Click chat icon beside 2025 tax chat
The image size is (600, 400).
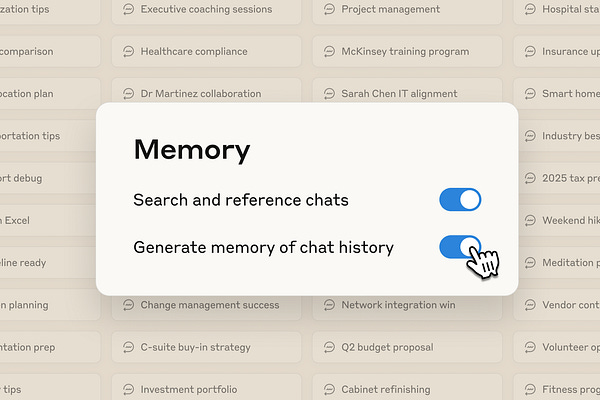coord(530,178)
